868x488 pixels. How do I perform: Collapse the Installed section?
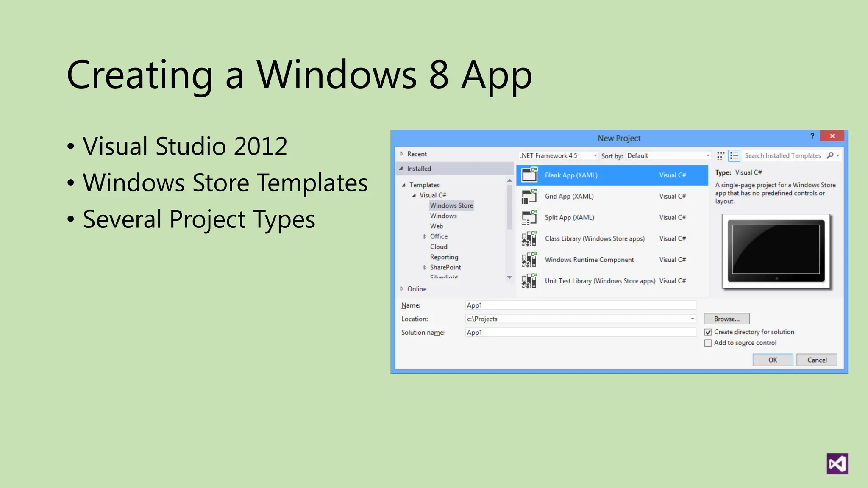[401, 168]
